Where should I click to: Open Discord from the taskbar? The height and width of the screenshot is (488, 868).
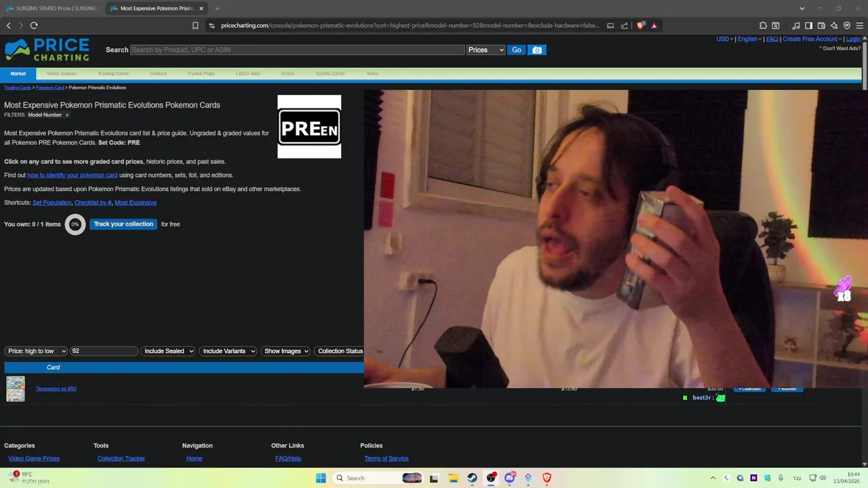pos(510,478)
